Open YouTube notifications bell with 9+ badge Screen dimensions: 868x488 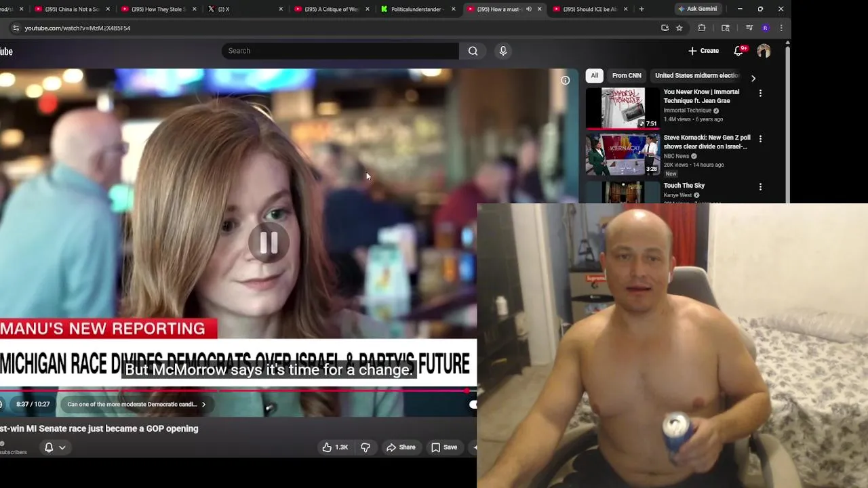(739, 51)
